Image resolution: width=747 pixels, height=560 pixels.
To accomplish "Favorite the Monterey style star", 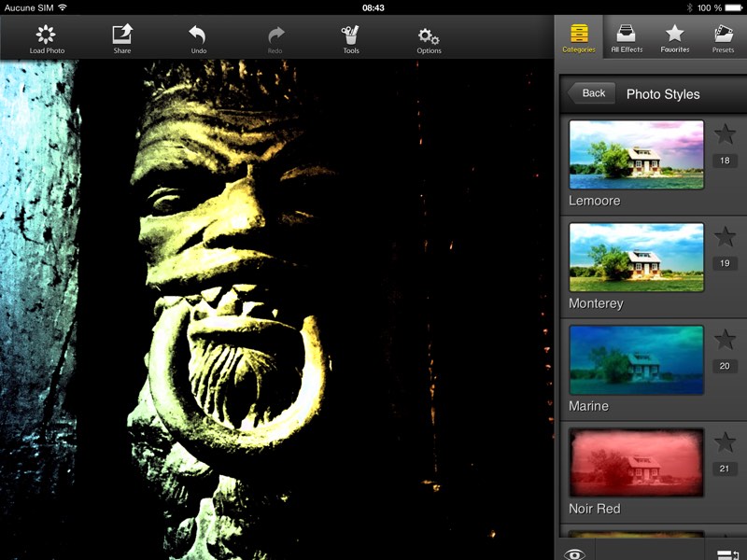I will [725, 237].
